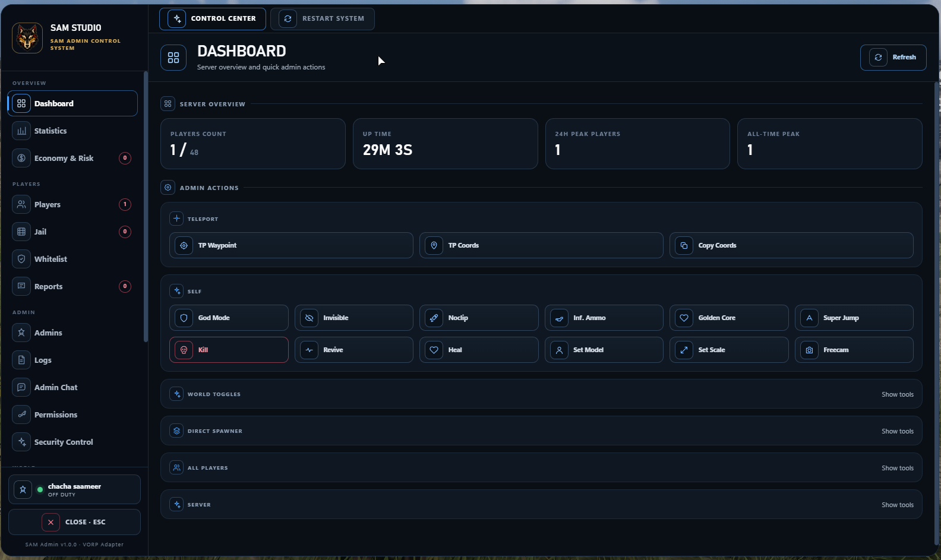Toggle Invisible mode
941x560 pixels.
[354, 318]
